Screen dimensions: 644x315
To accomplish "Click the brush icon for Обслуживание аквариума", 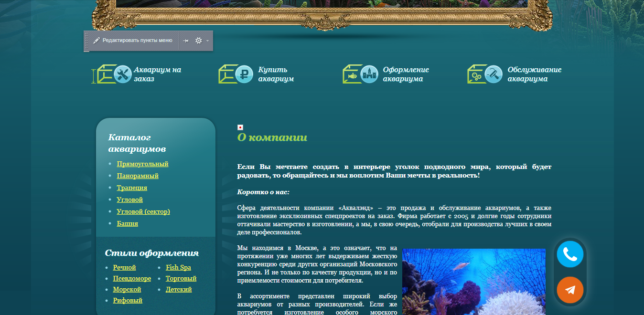I will click(494, 74).
